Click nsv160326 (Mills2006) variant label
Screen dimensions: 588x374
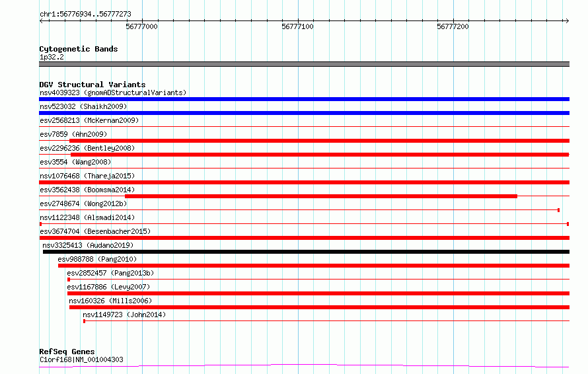pyautogui.click(x=110, y=301)
